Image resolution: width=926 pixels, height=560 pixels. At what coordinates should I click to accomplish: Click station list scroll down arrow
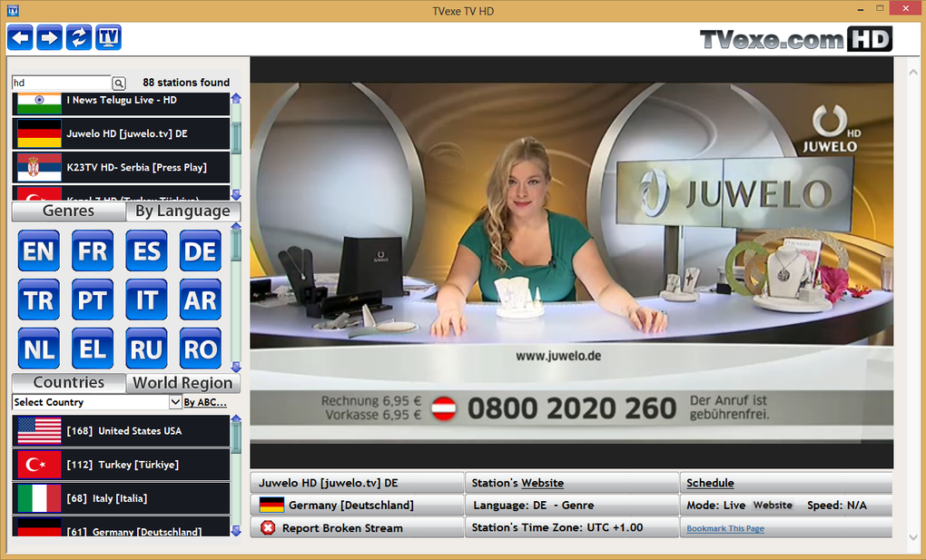pos(236,194)
